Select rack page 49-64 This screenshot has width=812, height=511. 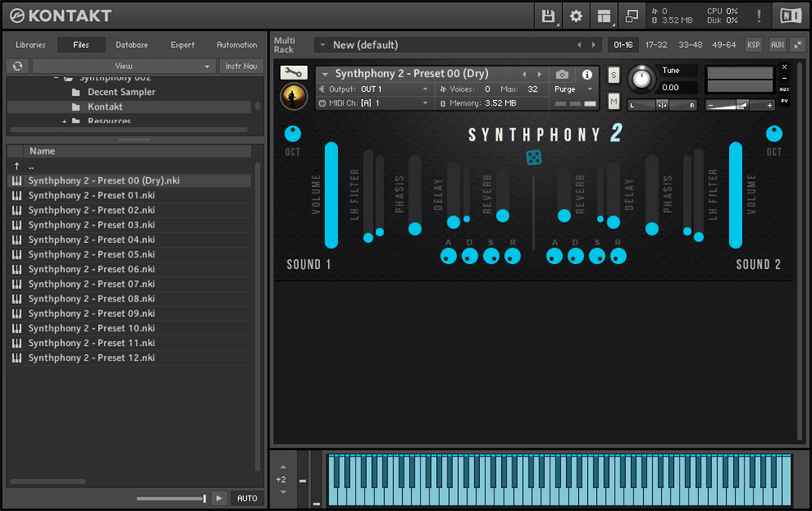pos(724,45)
